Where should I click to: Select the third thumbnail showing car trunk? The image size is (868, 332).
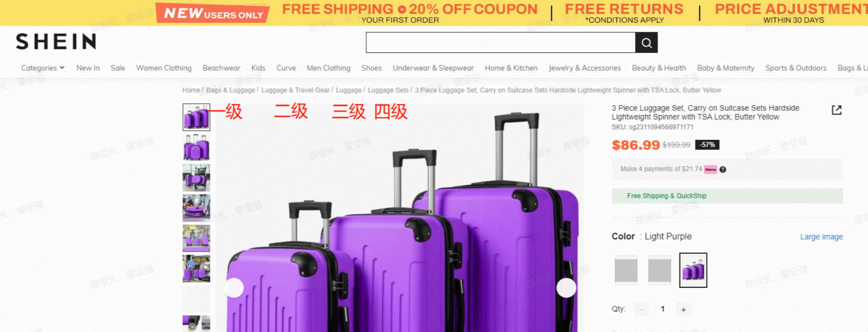pyautogui.click(x=197, y=177)
